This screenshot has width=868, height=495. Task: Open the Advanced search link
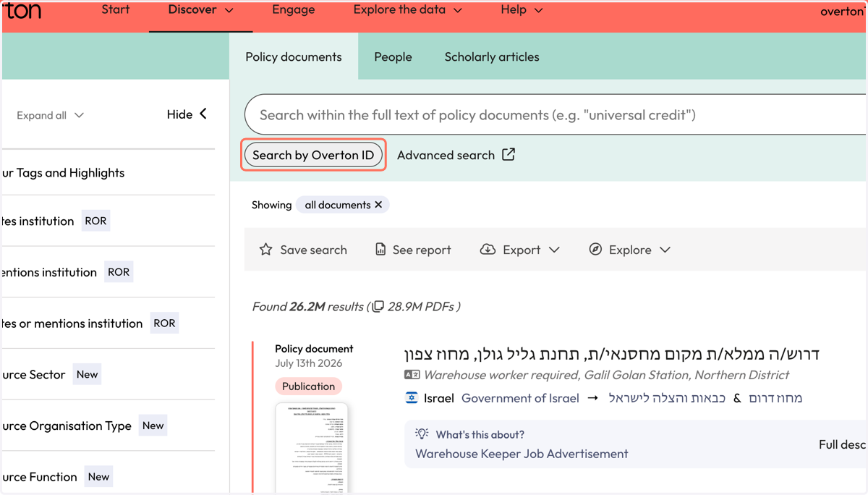click(446, 155)
